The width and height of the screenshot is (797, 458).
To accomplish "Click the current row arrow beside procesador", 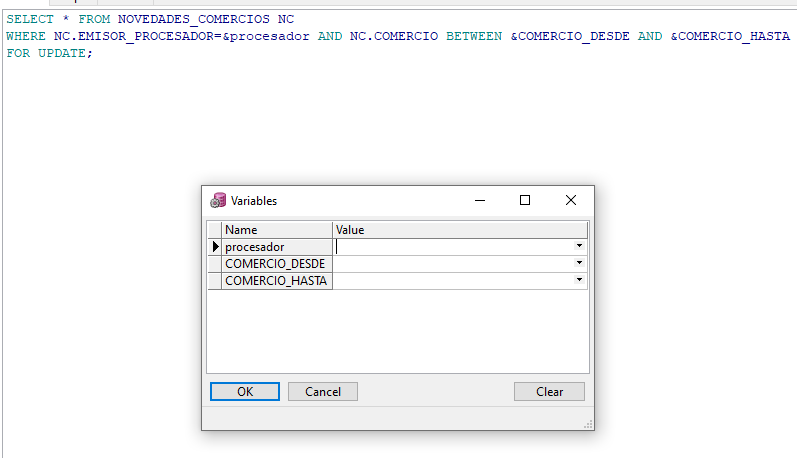I will 215,247.
